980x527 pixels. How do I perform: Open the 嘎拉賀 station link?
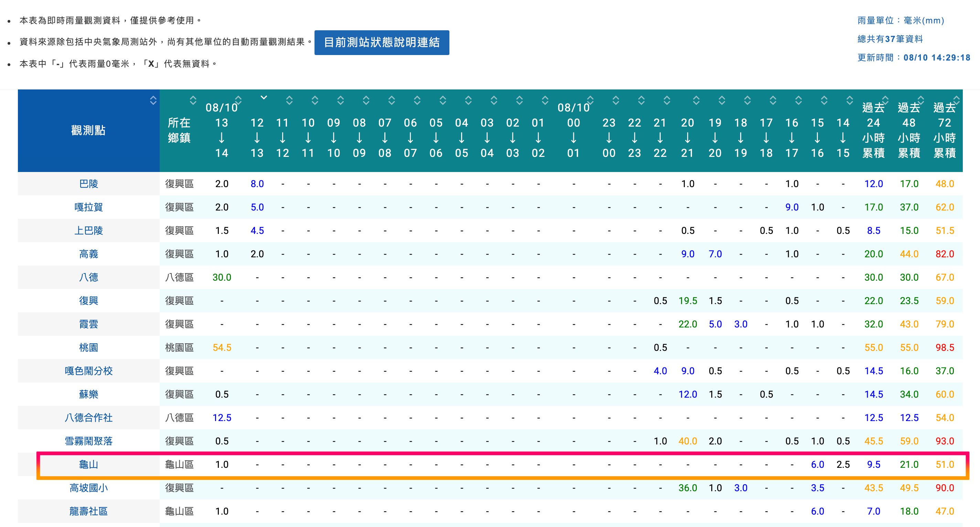89,207
